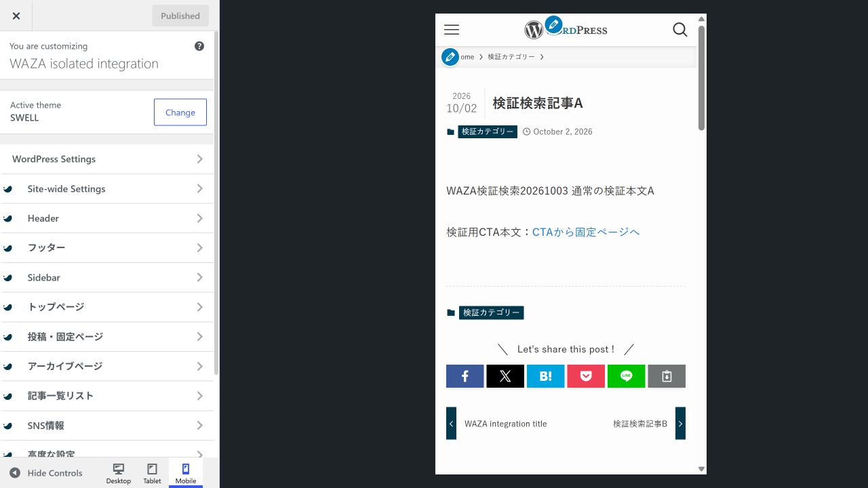The width and height of the screenshot is (868, 488).
Task: Open next post 検証検索記事B
Action: (640, 424)
